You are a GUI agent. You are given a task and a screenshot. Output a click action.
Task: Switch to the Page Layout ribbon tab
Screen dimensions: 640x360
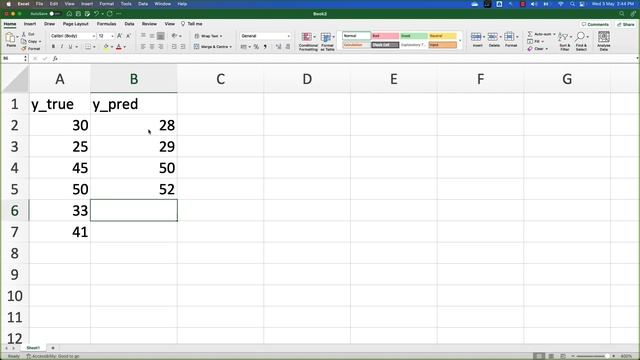coord(76,24)
